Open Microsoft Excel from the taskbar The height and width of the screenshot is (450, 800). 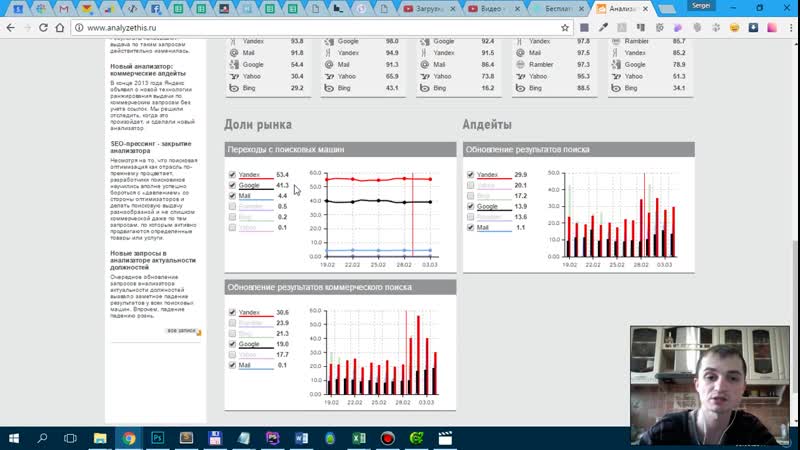[x=359, y=438]
